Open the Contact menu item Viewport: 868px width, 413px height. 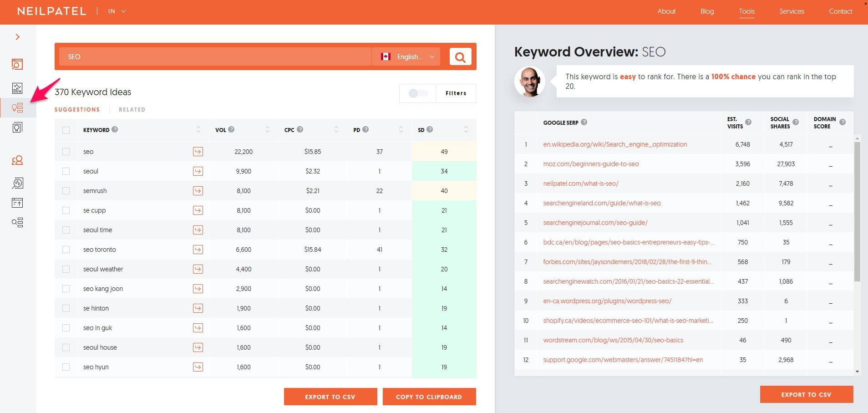click(841, 11)
